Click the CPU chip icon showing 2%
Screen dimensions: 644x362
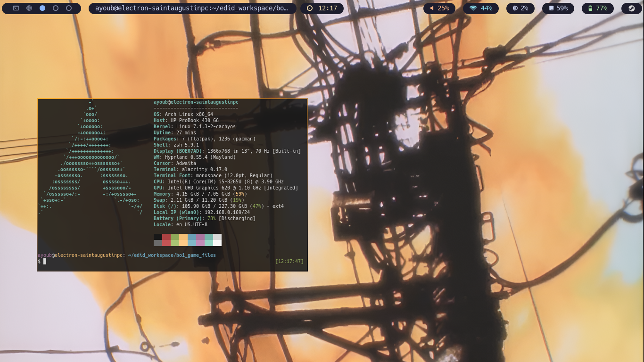(x=515, y=8)
